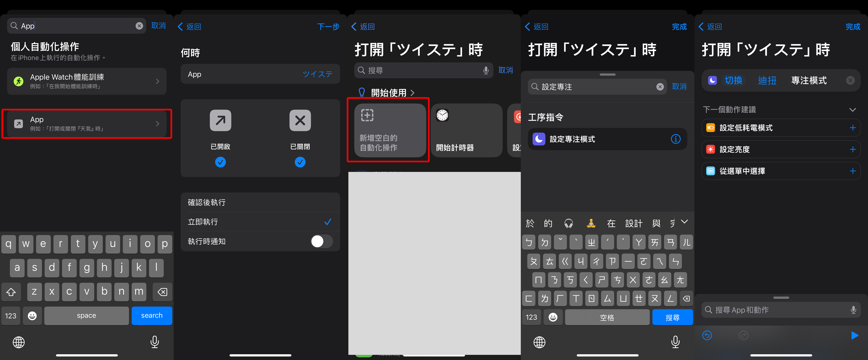Tap the undo arrow button

pos(707,335)
